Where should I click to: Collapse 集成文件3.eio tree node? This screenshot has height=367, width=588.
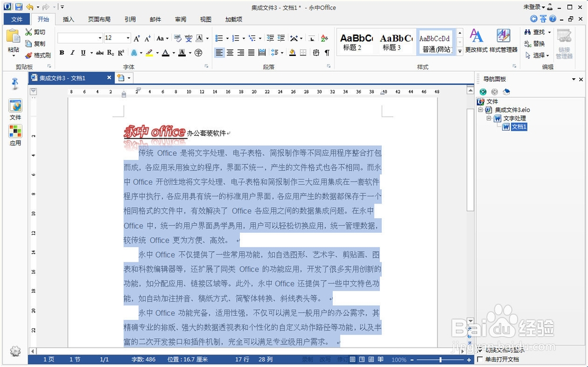pos(480,110)
